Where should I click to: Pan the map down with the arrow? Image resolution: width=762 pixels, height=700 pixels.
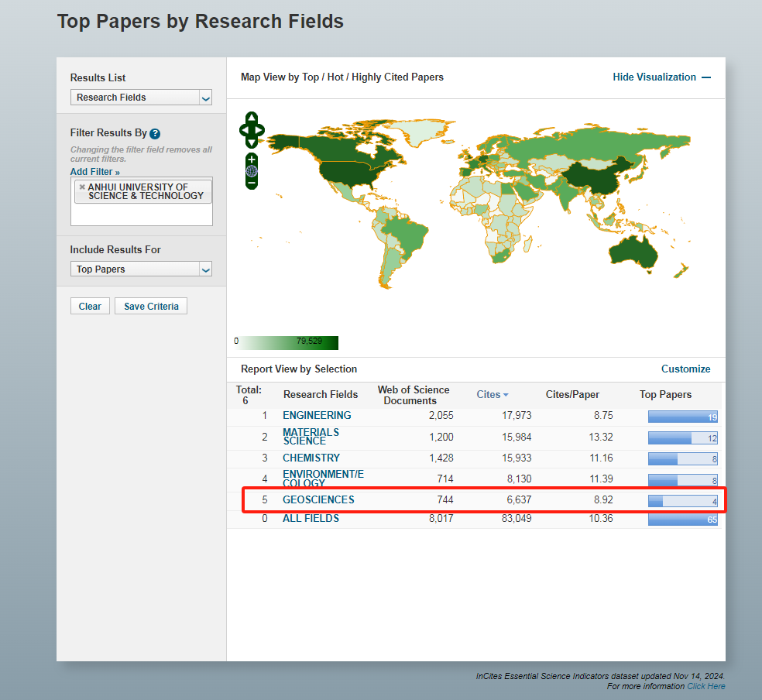tap(252, 143)
